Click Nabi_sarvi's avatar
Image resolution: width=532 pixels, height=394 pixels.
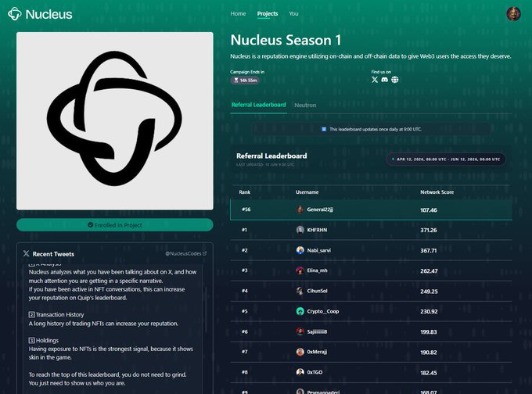pyautogui.click(x=300, y=250)
